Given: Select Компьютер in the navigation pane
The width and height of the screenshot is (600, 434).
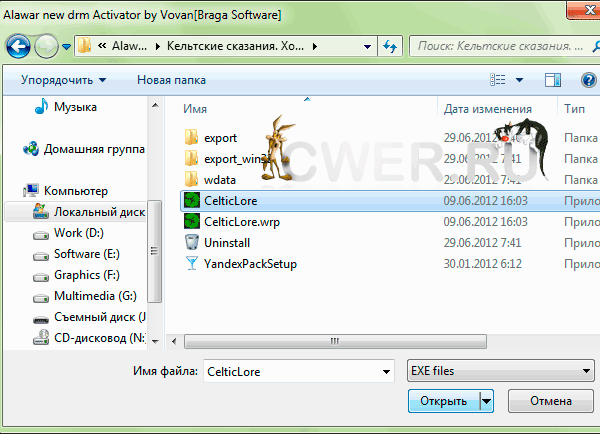Looking at the screenshot, I should (76, 191).
